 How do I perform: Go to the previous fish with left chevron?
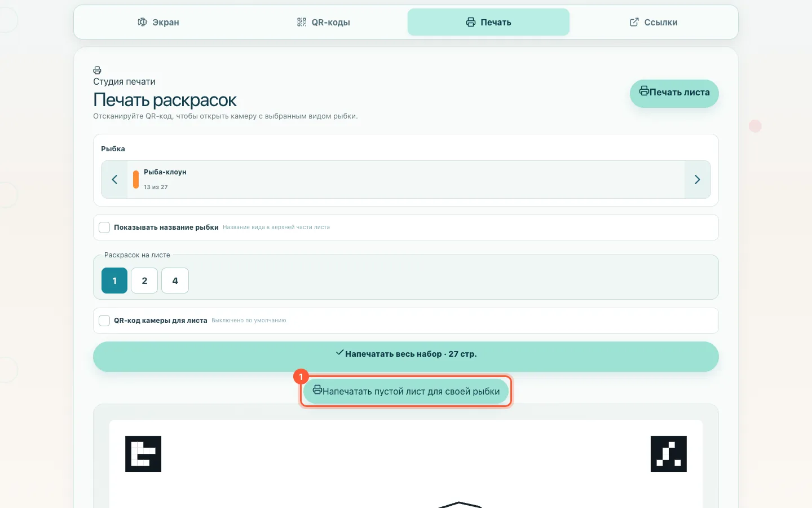click(x=114, y=179)
